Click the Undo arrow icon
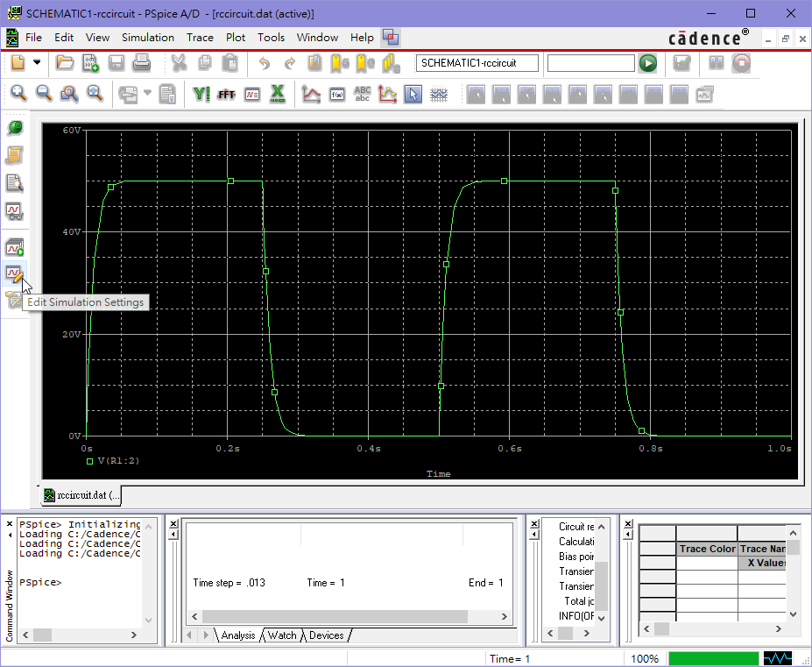 click(265, 63)
